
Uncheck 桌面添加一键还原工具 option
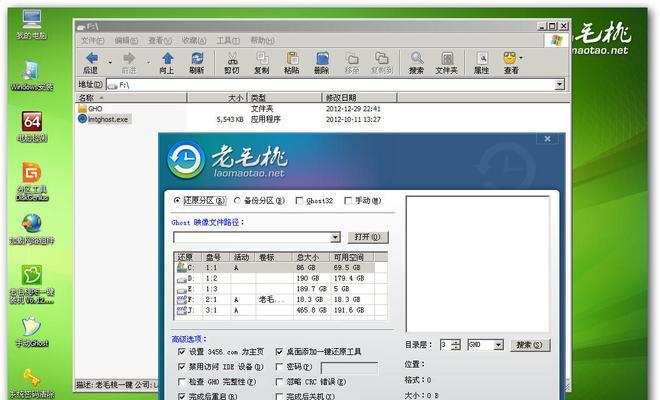click(279, 351)
